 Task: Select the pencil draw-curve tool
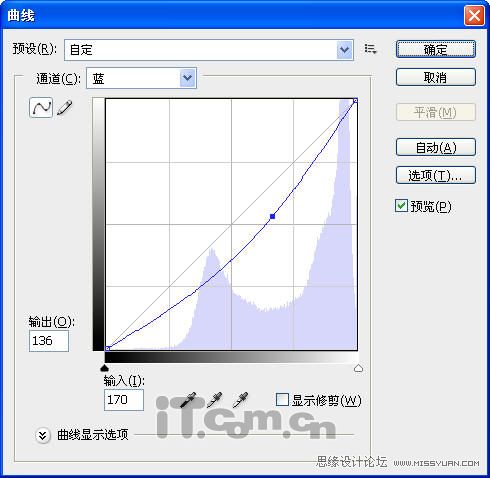[x=65, y=108]
